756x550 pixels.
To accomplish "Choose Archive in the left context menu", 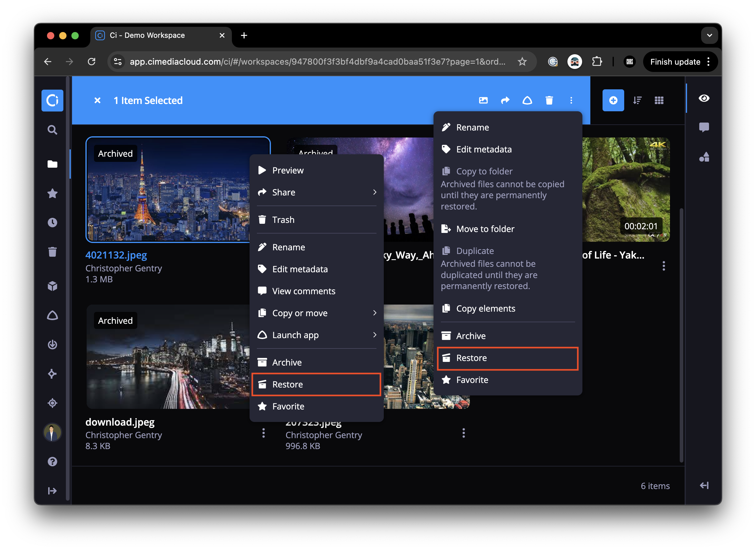I will pyautogui.click(x=317, y=362).
